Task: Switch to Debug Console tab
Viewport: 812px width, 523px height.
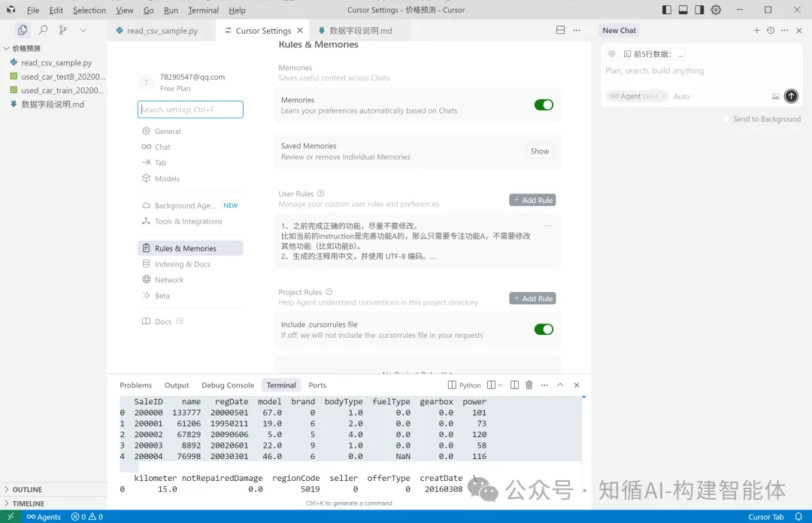Action: pos(228,385)
